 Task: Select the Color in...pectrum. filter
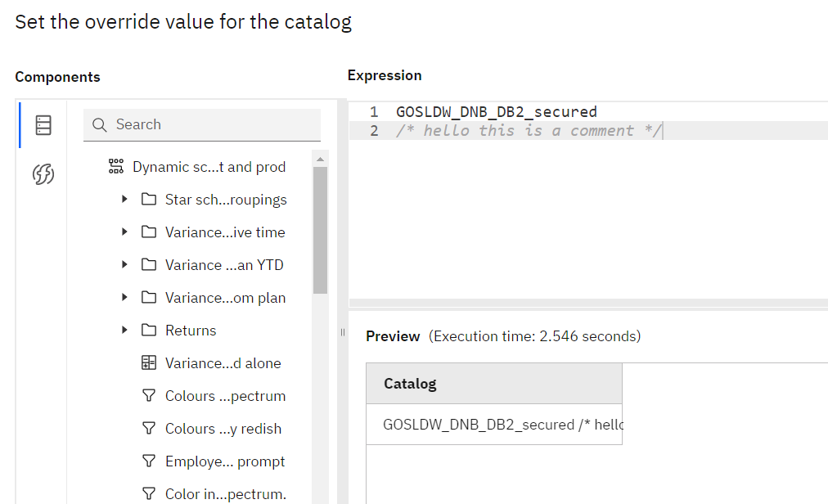226,494
